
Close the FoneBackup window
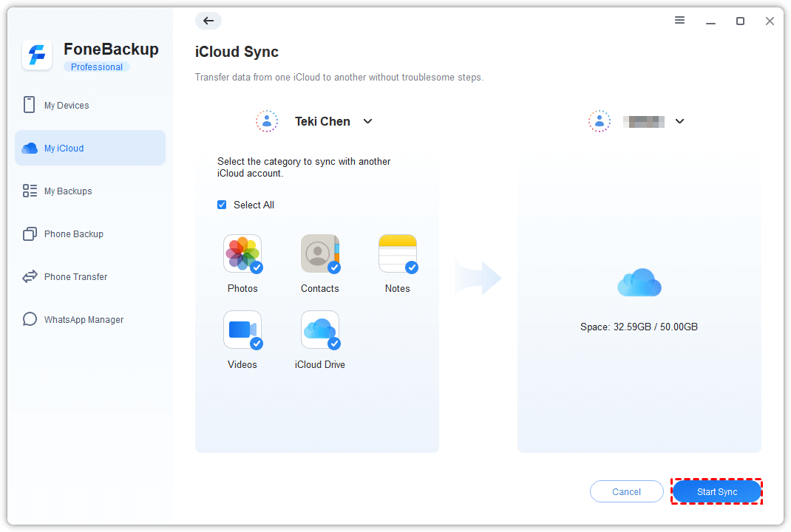click(x=770, y=21)
